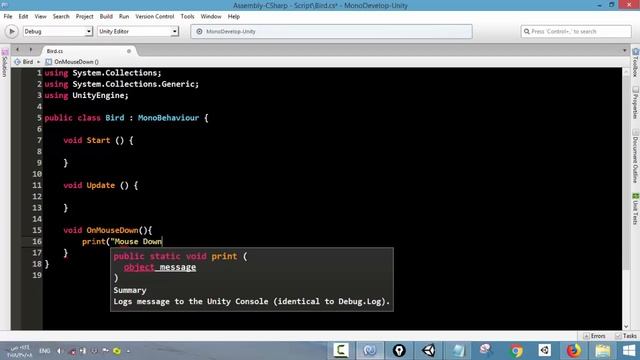Open the Unity Editor target dropdown
This screenshot has width=640, height=360.
[x=138, y=31]
